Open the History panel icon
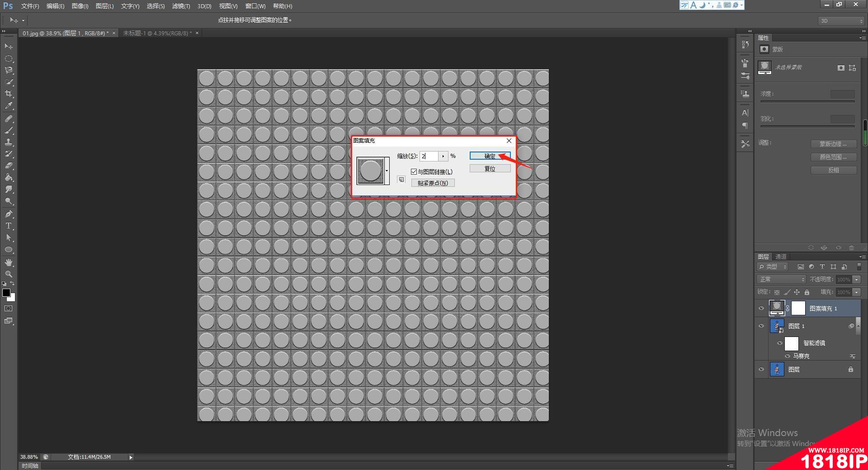The height and width of the screenshot is (470, 868). [x=745, y=44]
